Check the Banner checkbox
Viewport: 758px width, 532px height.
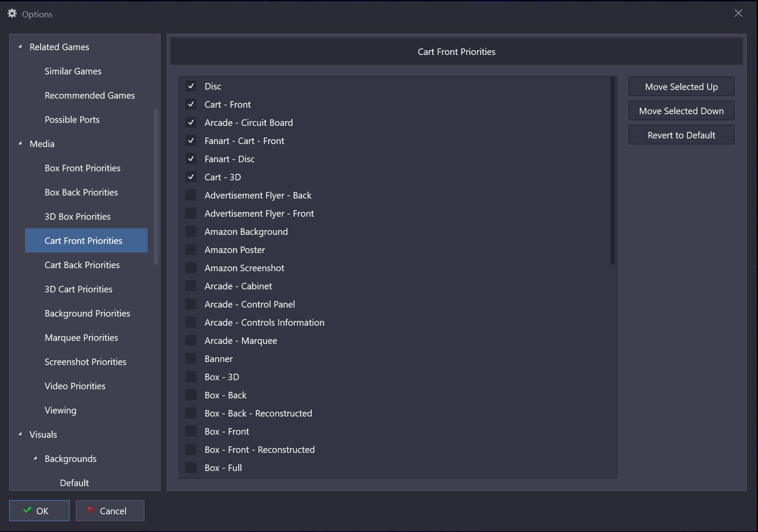(x=191, y=359)
